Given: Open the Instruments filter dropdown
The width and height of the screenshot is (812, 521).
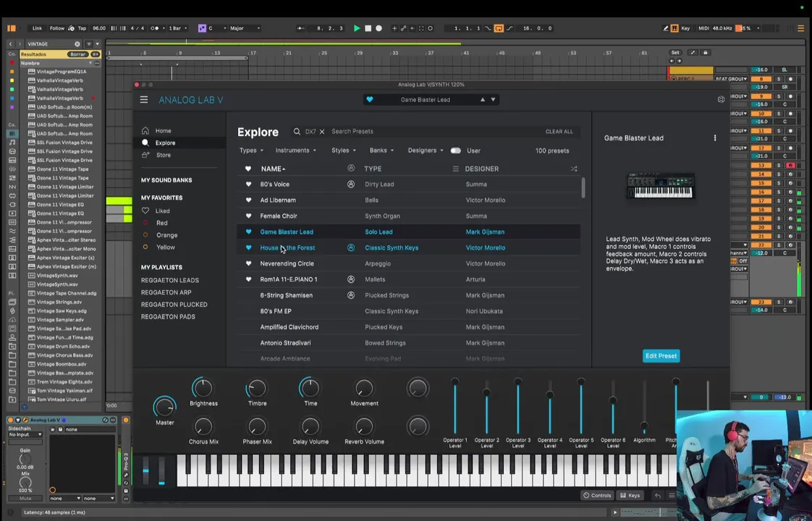Looking at the screenshot, I should coord(296,151).
